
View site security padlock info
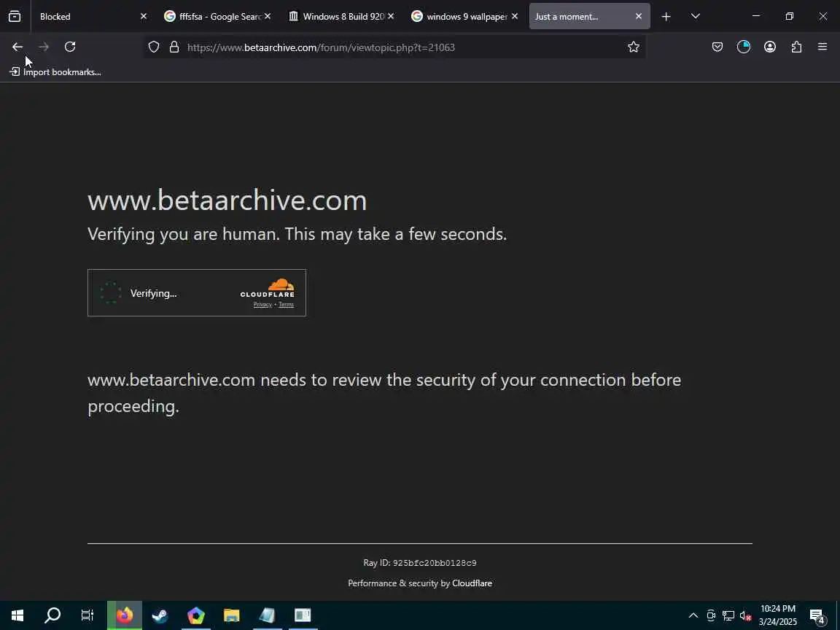[x=174, y=47]
